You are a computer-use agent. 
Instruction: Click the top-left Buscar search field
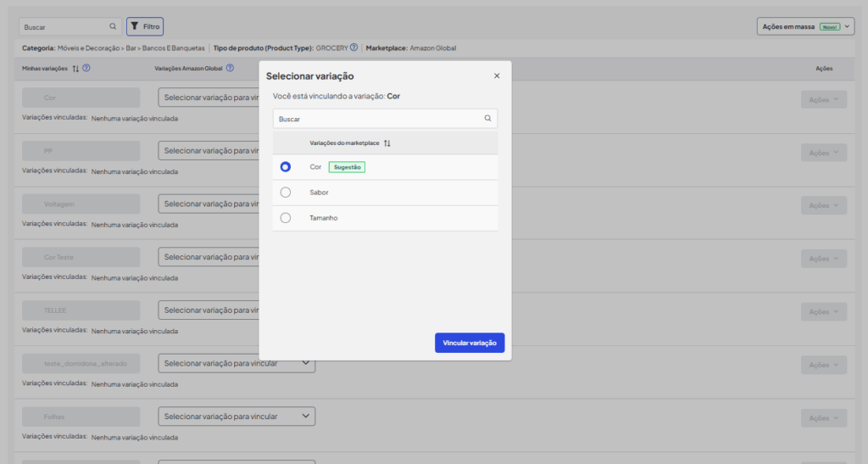click(x=64, y=26)
